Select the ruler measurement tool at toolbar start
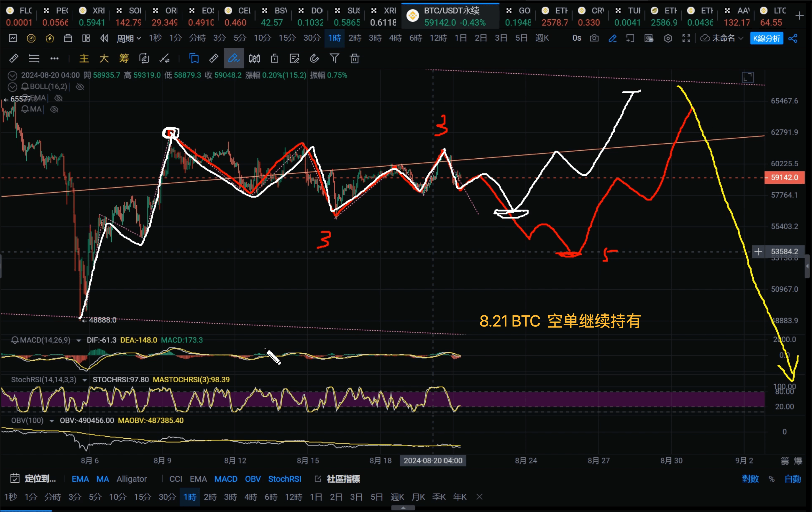Screen dimensions: 812x512 coord(14,59)
